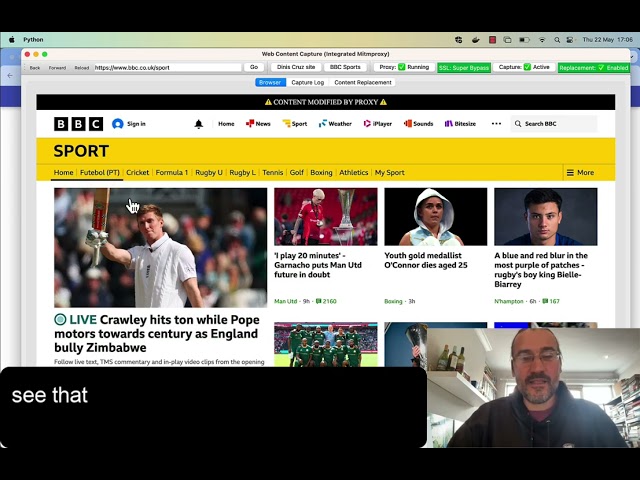
Task: Open BBC Sport from top navigation
Action: point(295,124)
